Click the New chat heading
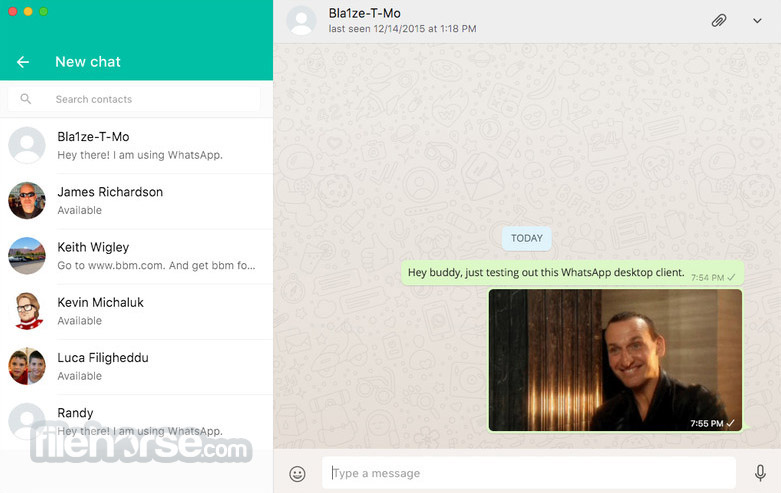The width and height of the screenshot is (781, 493). click(88, 62)
